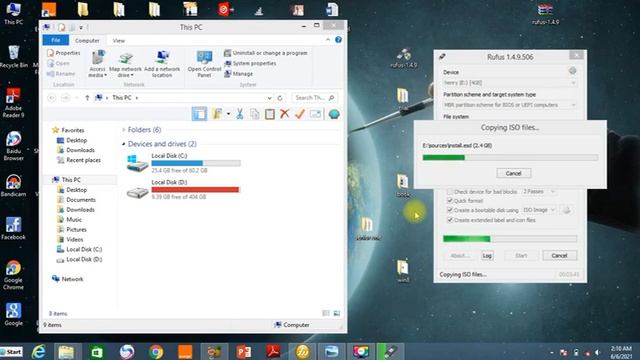
Task: Switch to the Computer ribbon tab
Action: 87,40
